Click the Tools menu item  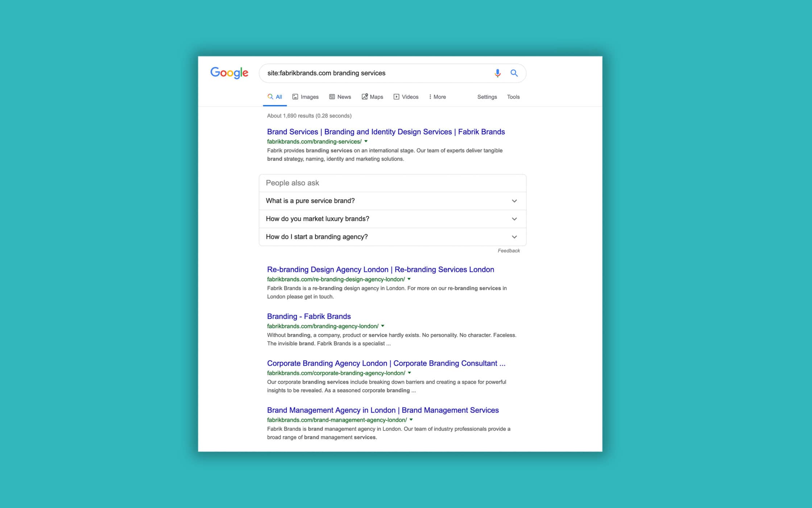point(513,97)
